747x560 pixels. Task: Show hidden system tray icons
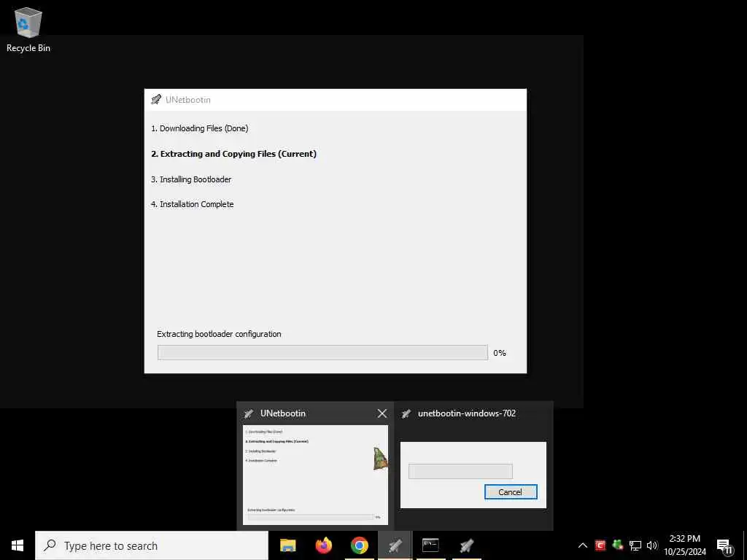click(x=583, y=545)
